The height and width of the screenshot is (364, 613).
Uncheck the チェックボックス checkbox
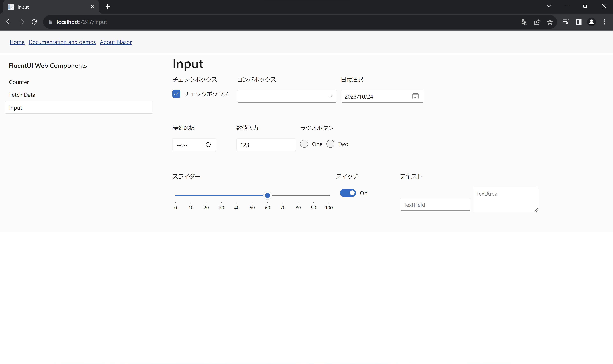(x=176, y=94)
